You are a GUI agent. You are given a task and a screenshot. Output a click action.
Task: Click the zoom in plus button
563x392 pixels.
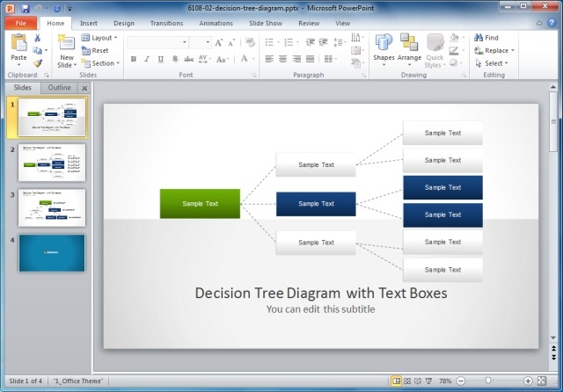(x=528, y=381)
